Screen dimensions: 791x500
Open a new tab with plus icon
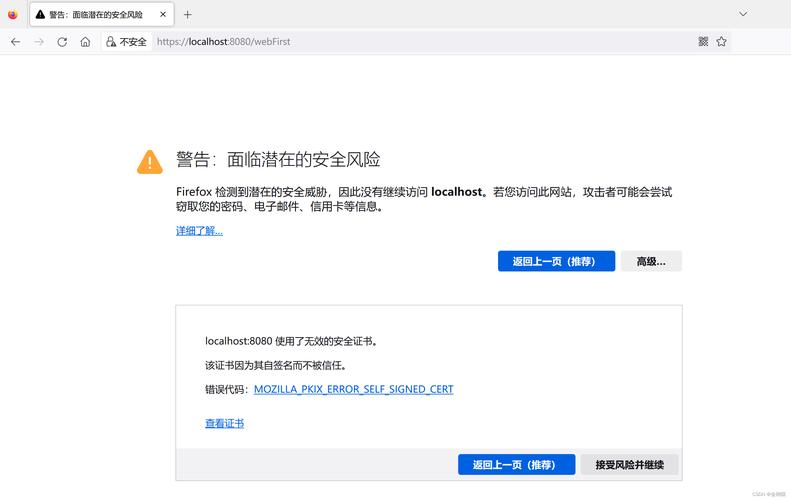188,15
